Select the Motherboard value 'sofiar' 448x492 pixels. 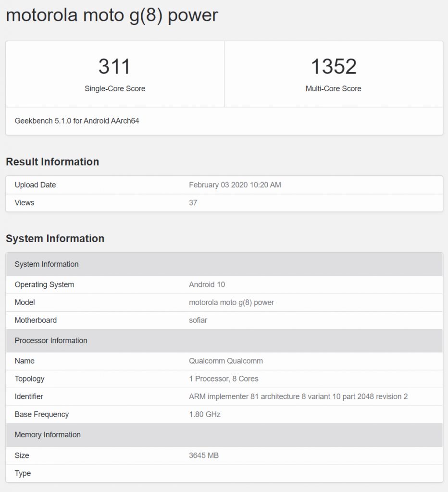coord(198,320)
